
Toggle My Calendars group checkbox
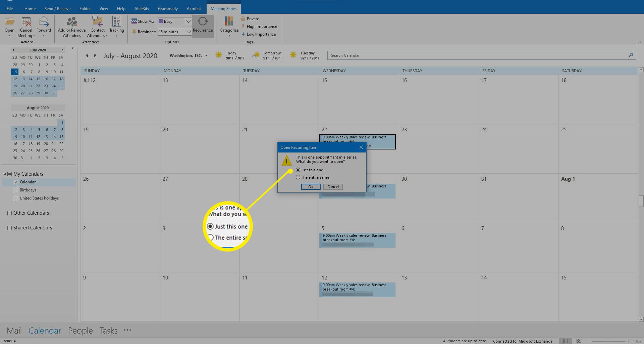pos(9,174)
